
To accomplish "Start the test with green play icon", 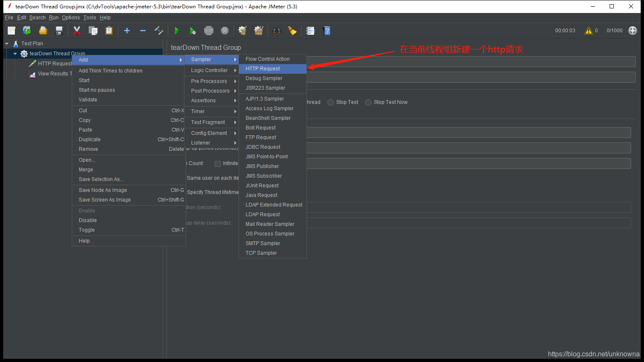I will click(x=177, y=31).
